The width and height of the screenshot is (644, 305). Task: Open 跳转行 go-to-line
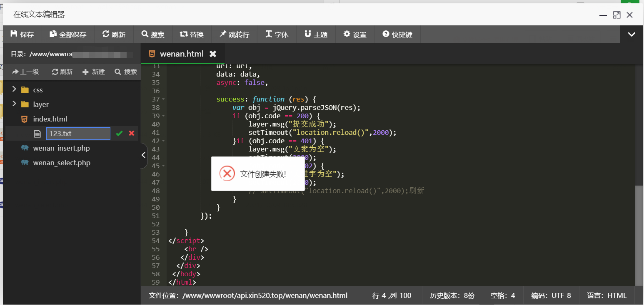point(234,35)
